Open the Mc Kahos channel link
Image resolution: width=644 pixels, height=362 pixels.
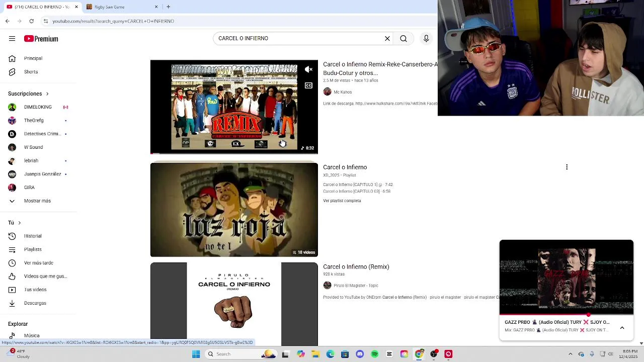(x=343, y=92)
